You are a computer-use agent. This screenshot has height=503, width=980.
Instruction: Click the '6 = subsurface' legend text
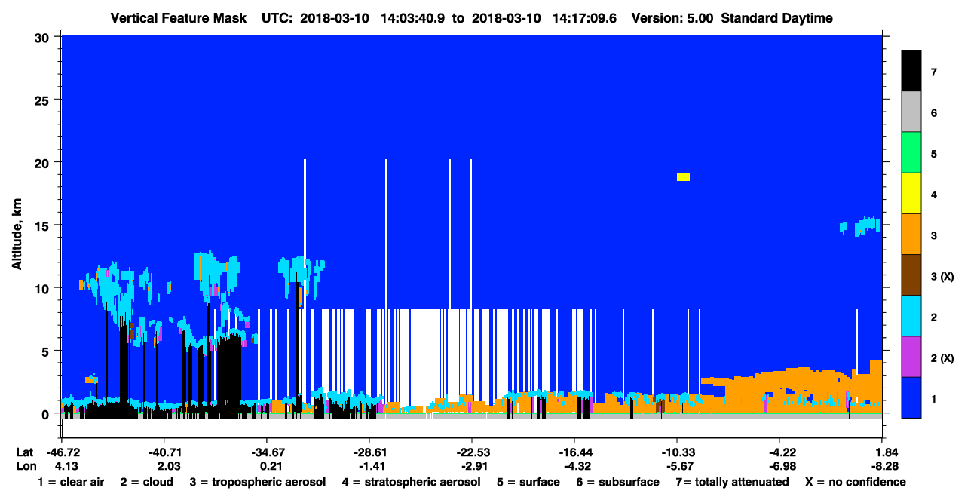click(617, 482)
